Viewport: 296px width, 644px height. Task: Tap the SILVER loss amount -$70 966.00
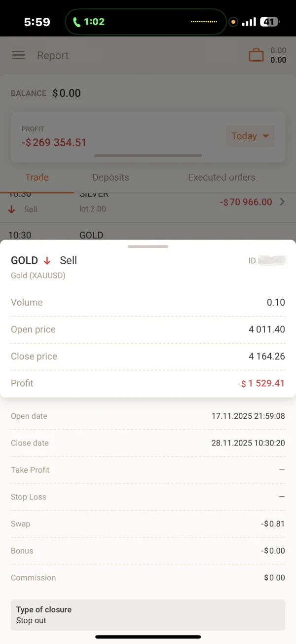point(246,202)
